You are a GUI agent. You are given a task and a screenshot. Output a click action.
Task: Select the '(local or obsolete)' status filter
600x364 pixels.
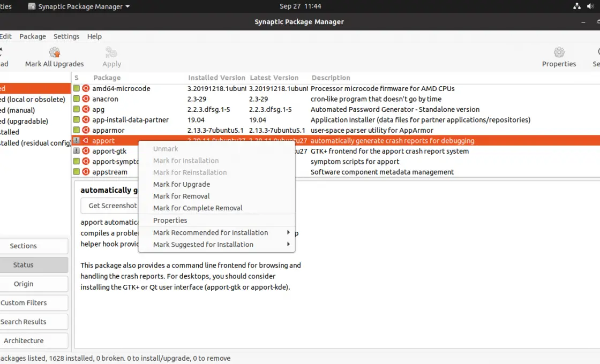[x=35, y=100]
